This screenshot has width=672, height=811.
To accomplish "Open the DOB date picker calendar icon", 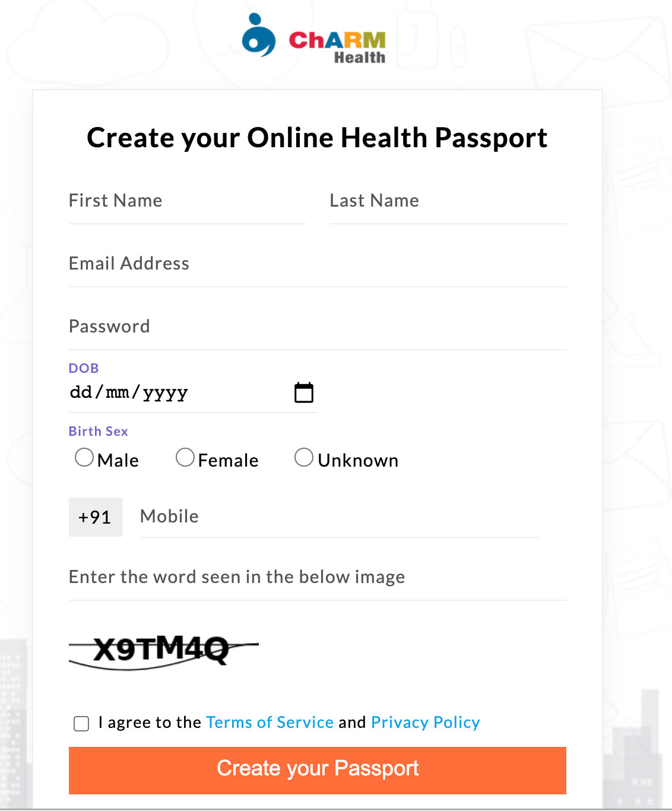I will click(304, 392).
